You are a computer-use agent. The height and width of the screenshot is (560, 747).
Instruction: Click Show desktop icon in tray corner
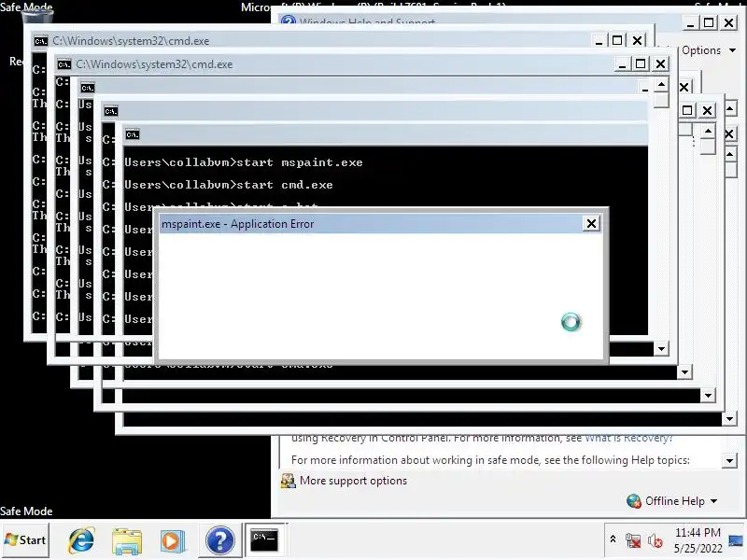(x=737, y=540)
